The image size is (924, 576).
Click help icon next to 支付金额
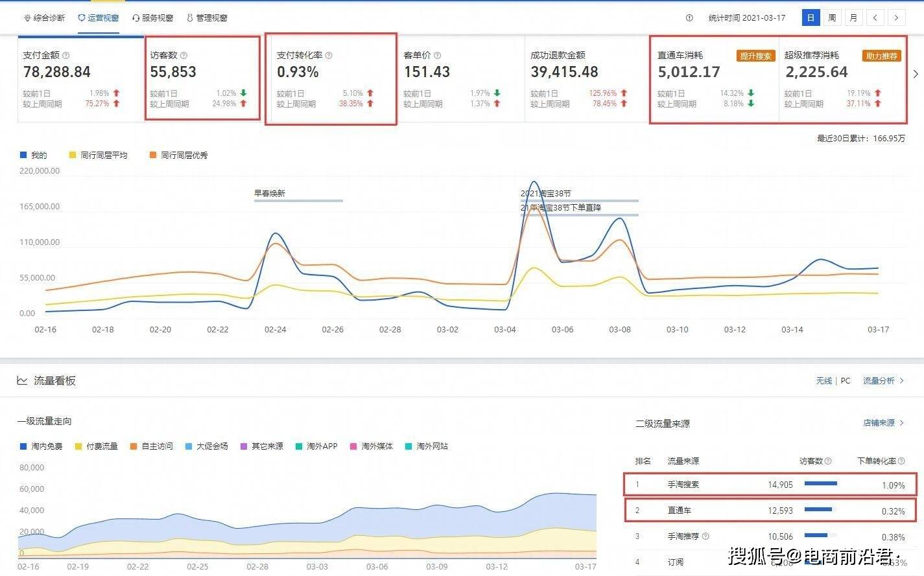65,56
